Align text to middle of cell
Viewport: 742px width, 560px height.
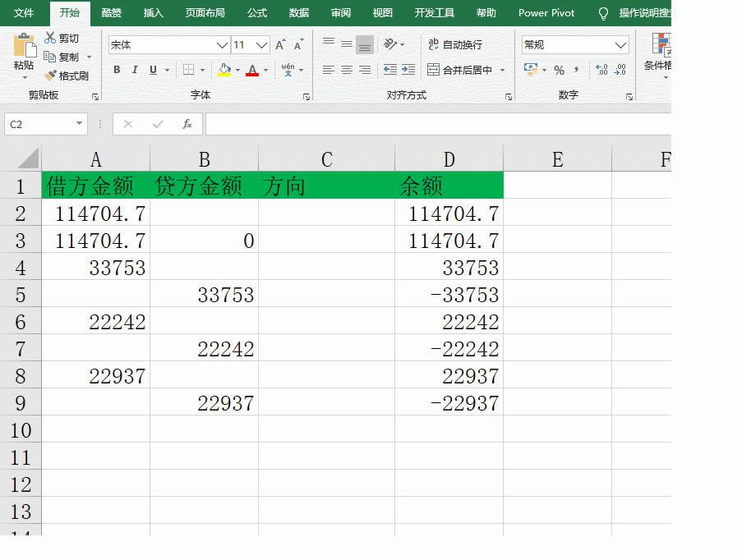pos(347,44)
